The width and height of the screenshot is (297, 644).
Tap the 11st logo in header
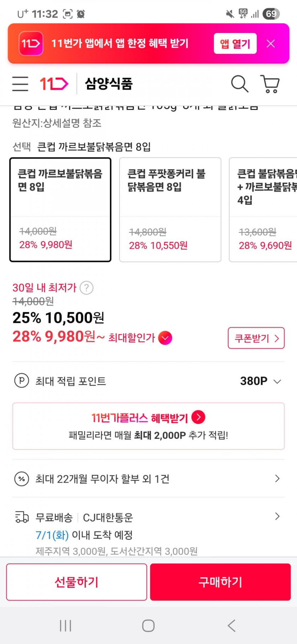coord(54,84)
